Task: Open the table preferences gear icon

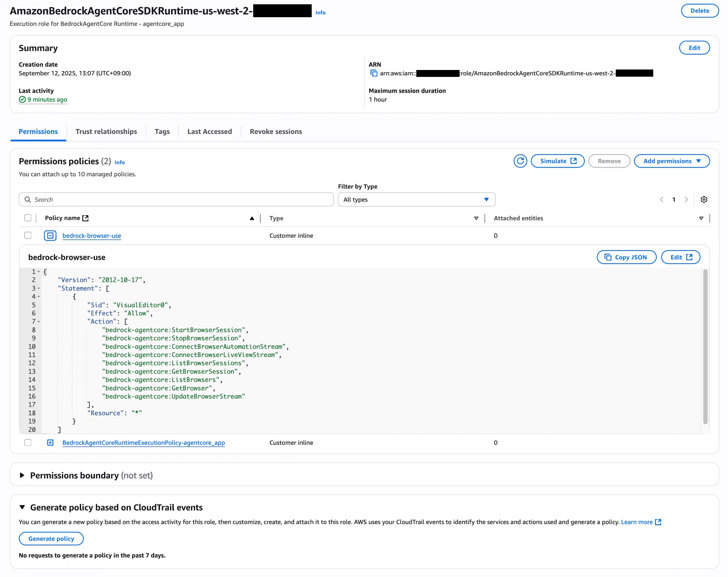Action: [704, 199]
